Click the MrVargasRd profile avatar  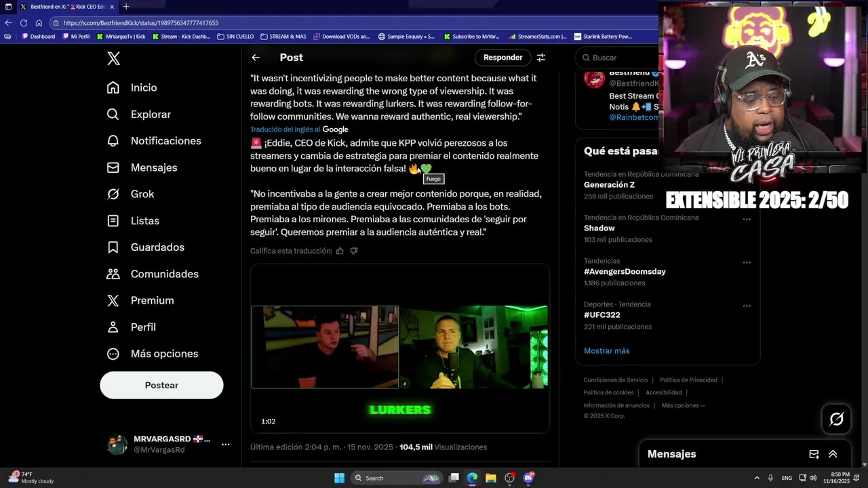[x=117, y=445]
